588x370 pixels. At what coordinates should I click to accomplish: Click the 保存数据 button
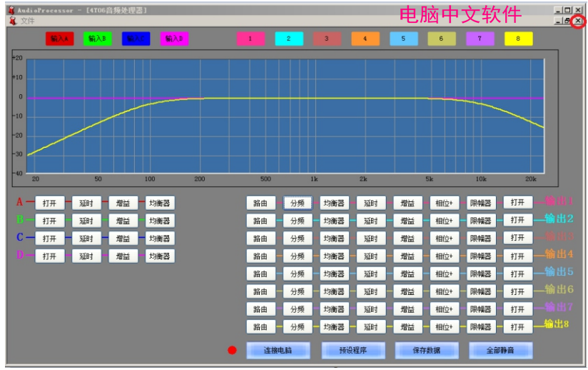click(427, 351)
